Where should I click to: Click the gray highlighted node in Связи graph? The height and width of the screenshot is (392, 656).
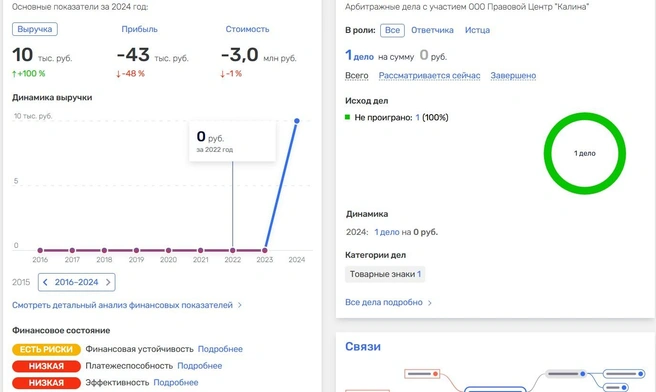tap(566, 374)
